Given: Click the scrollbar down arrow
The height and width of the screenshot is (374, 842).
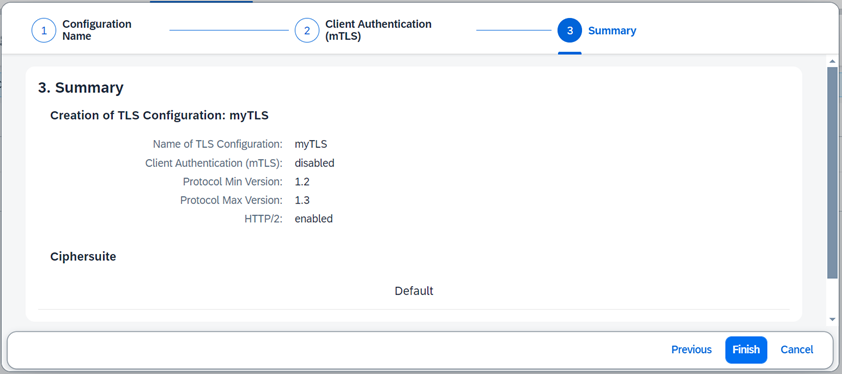Looking at the screenshot, I should (x=832, y=320).
